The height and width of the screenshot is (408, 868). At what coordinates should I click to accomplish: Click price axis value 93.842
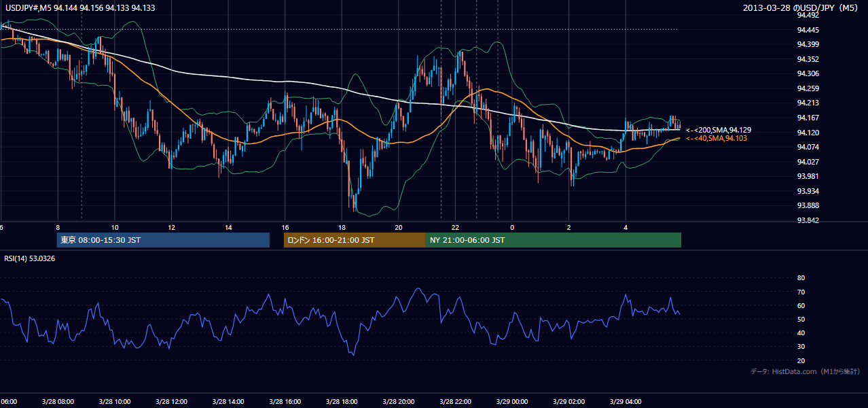click(x=808, y=220)
